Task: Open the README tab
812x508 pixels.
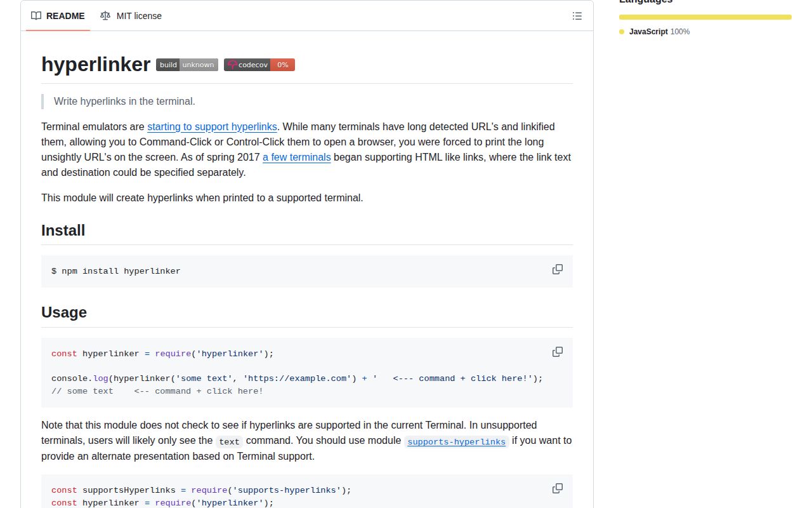Action: 58,16
